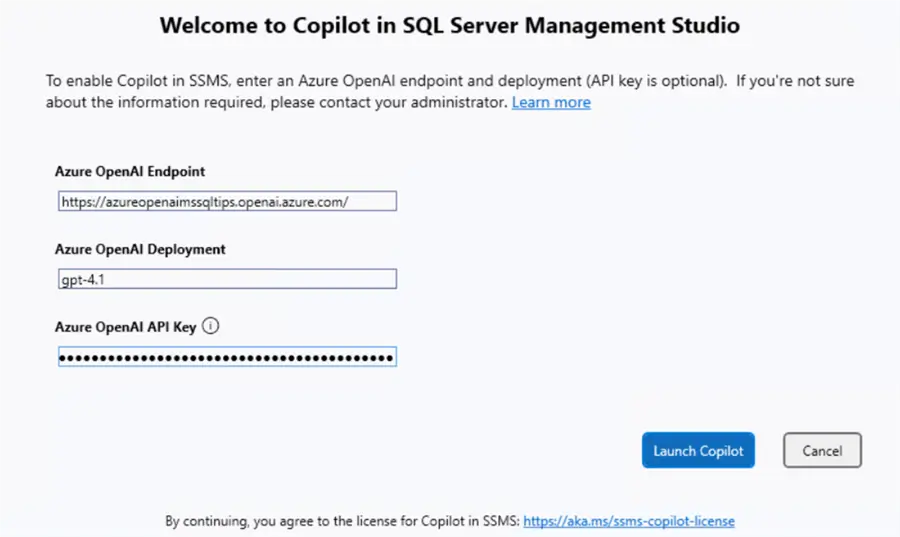The height and width of the screenshot is (537, 900).
Task: Click into the Azure OpenAI Deployment field
Action: coord(227,279)
